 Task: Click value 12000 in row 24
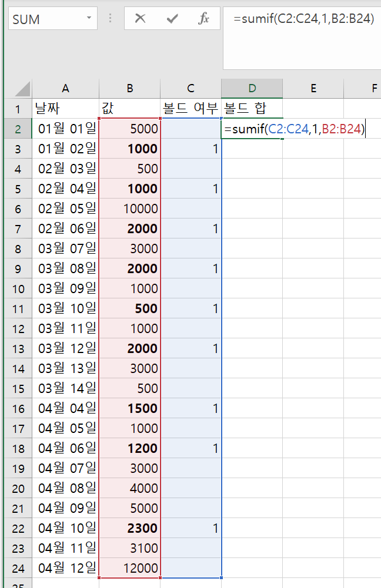129,569
